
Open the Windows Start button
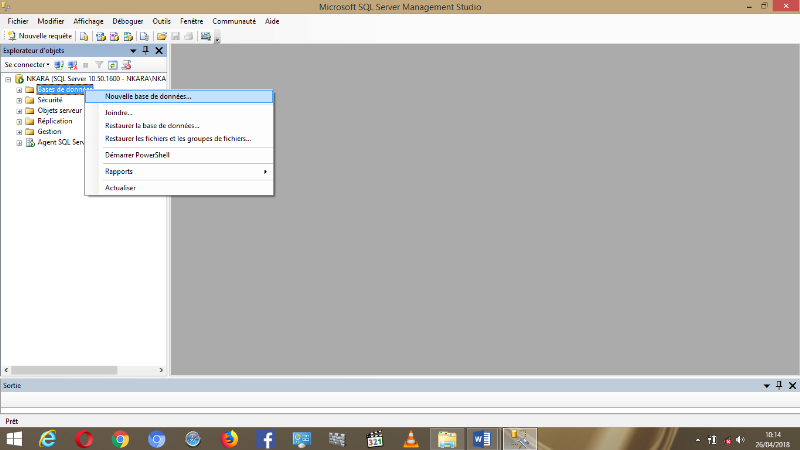(x=14, y=439)
